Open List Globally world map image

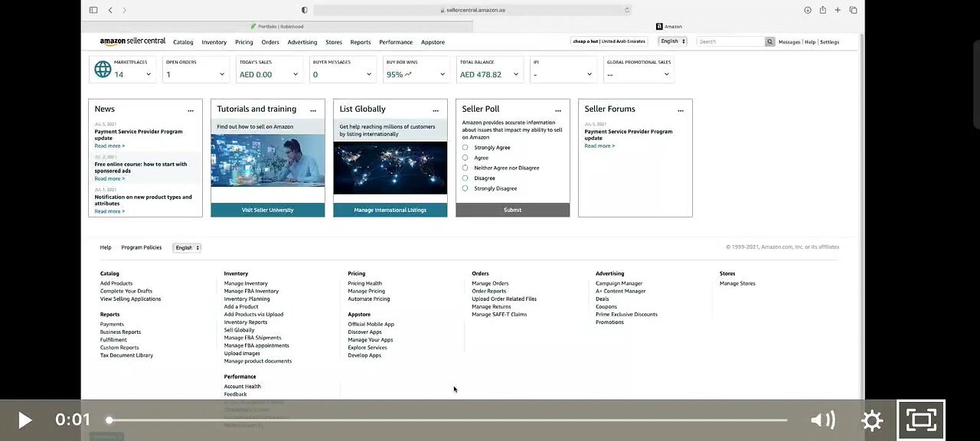coord(390,168)
